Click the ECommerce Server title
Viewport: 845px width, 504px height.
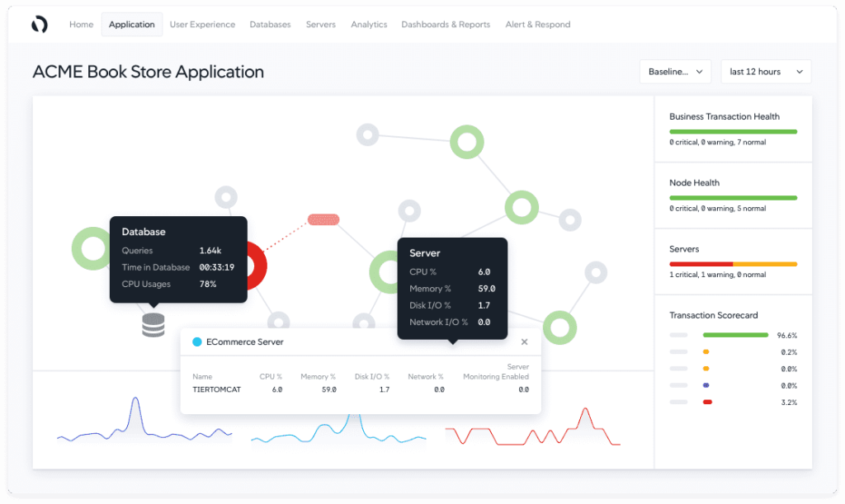(x=244, y=342)
